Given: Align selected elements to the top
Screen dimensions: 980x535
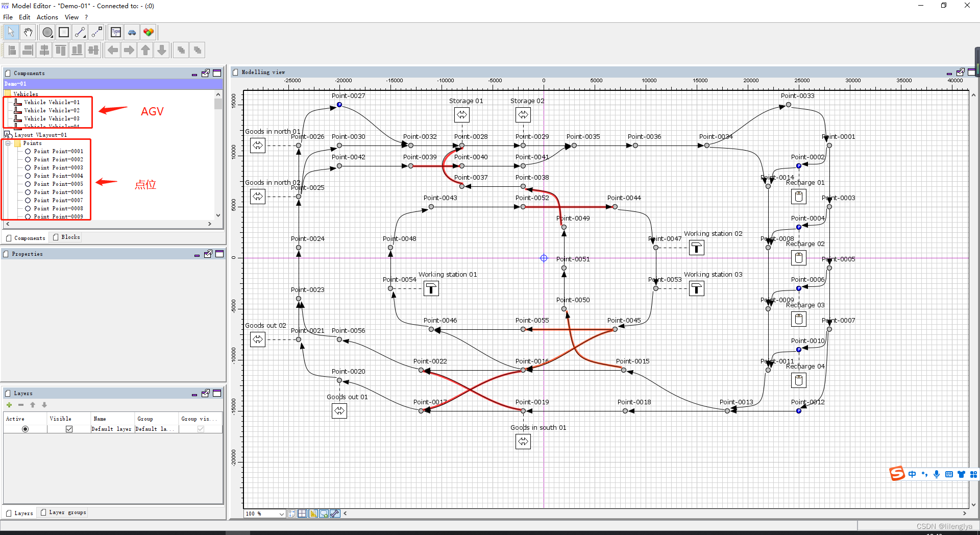Looking at the screenshot, I should pyautogui.click(x=61, y=50).
